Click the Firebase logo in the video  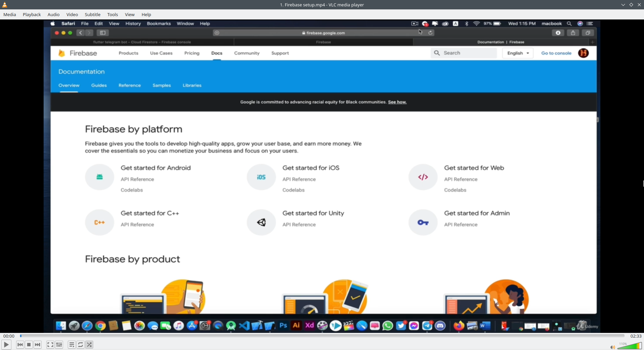[x=77, y=53]
